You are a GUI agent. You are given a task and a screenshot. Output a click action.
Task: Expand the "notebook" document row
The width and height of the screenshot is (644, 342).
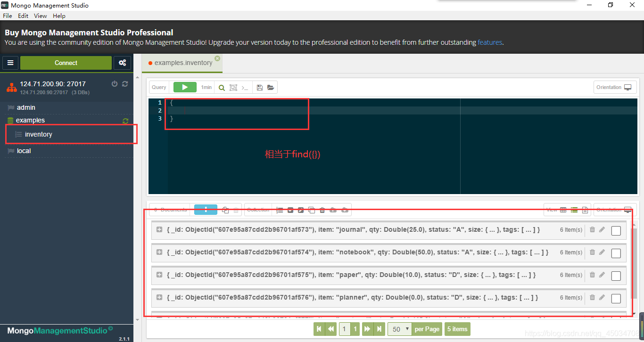coord(159,252)
